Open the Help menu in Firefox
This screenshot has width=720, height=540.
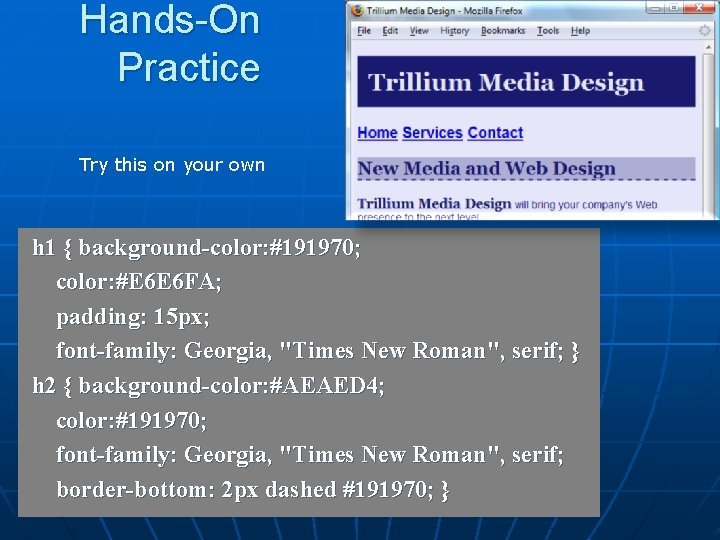pos(580,31)
